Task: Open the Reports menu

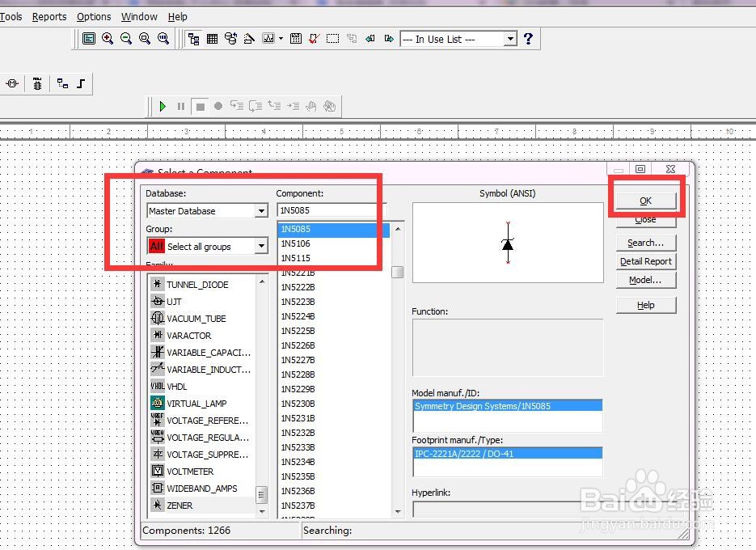Action: [x=49, y=17]
